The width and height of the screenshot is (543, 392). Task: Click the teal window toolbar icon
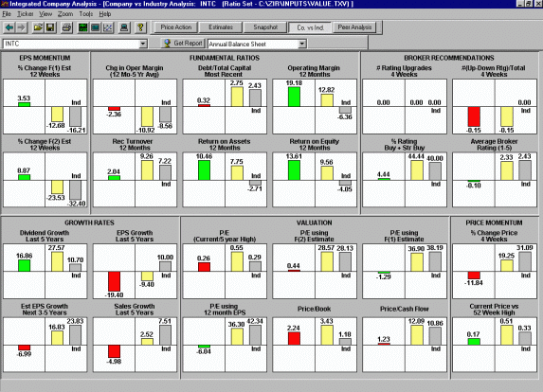tap(95, 27)
